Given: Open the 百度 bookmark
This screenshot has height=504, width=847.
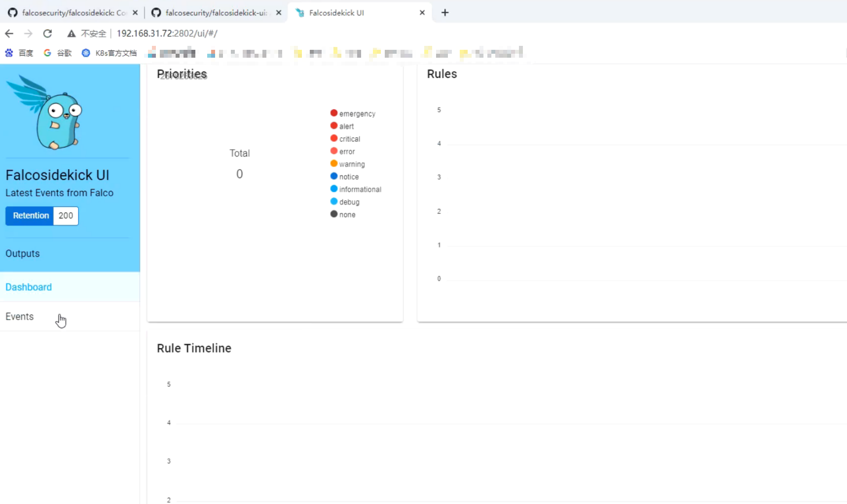Looking at the screenshot, I should (19, 53).
